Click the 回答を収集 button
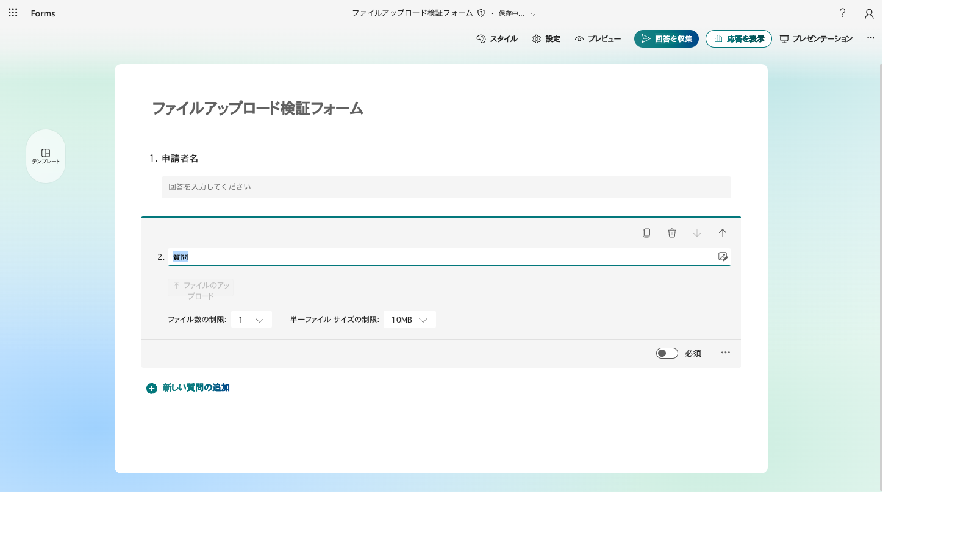980x546 pixels. click(x=667, y=38)
